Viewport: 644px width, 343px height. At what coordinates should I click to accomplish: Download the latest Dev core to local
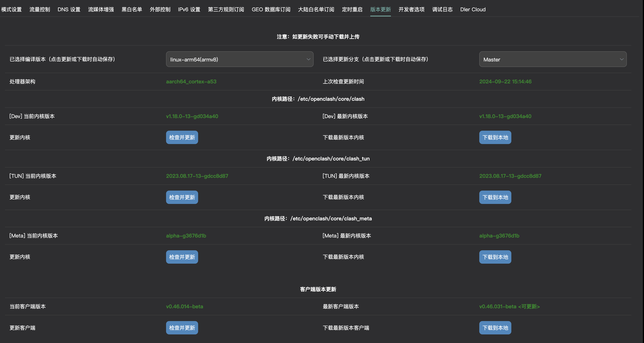(495, 137)
